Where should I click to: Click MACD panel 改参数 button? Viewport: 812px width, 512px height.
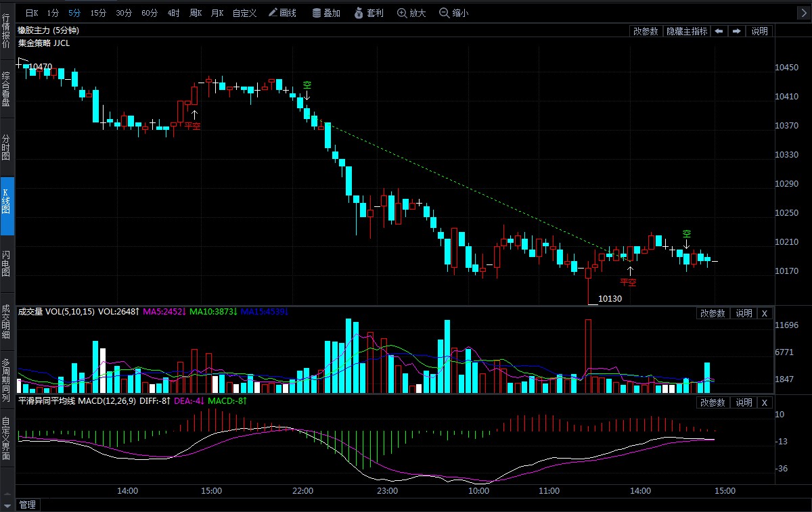click(x=713, y=402)
